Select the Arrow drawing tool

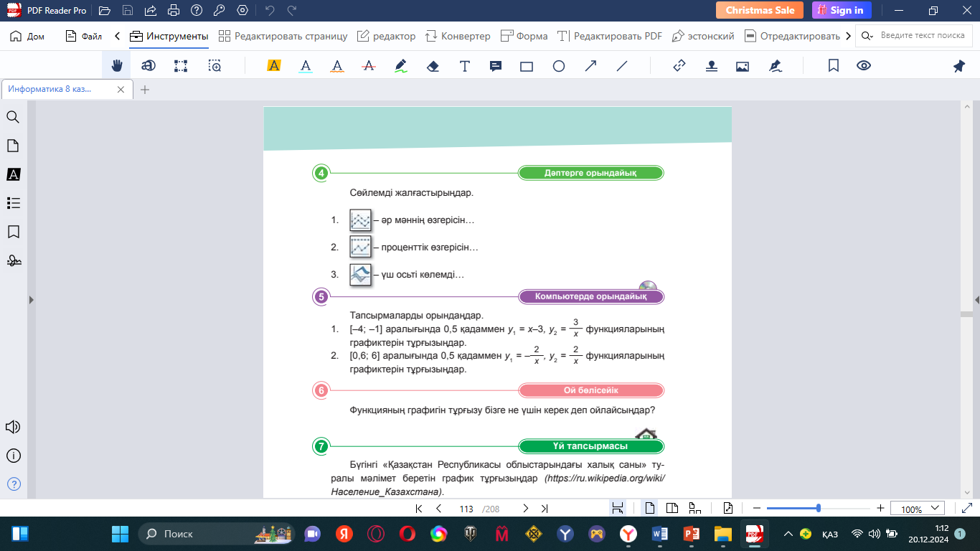click(590, 66)
